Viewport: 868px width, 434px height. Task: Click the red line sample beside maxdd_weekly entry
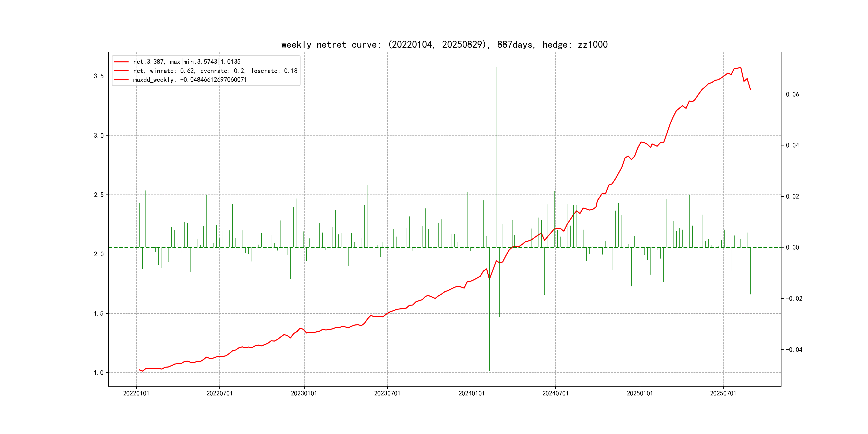coord(121,80)
